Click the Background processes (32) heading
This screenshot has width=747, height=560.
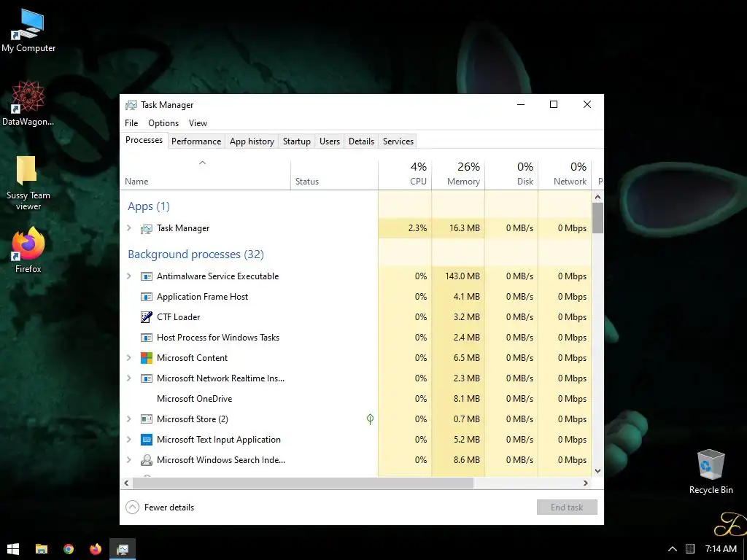pos(196,254)
